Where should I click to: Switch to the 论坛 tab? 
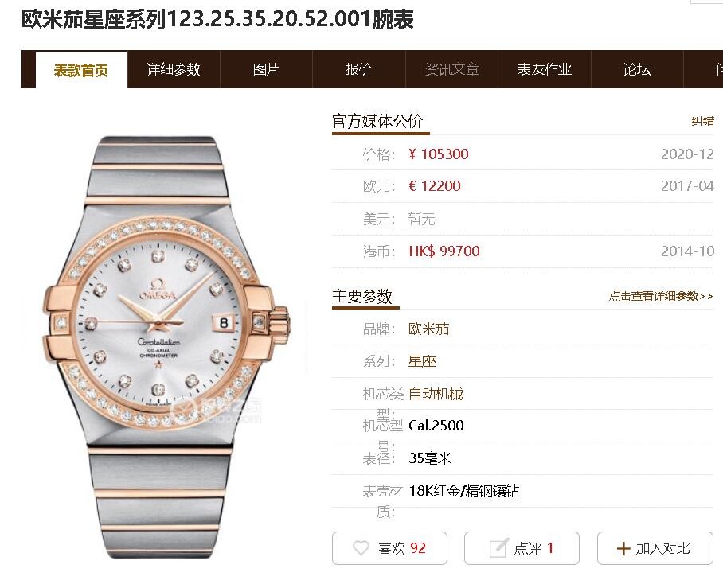[637, 69]
